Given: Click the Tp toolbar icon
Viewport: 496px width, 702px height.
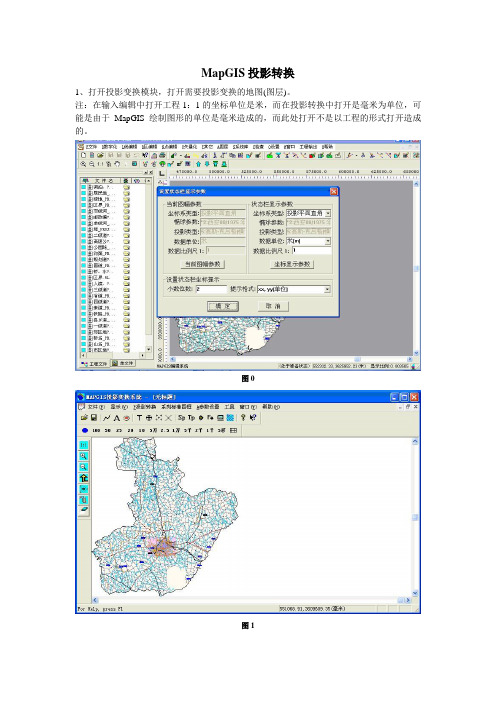Looking at the screenshot, I should coord(191,418).
